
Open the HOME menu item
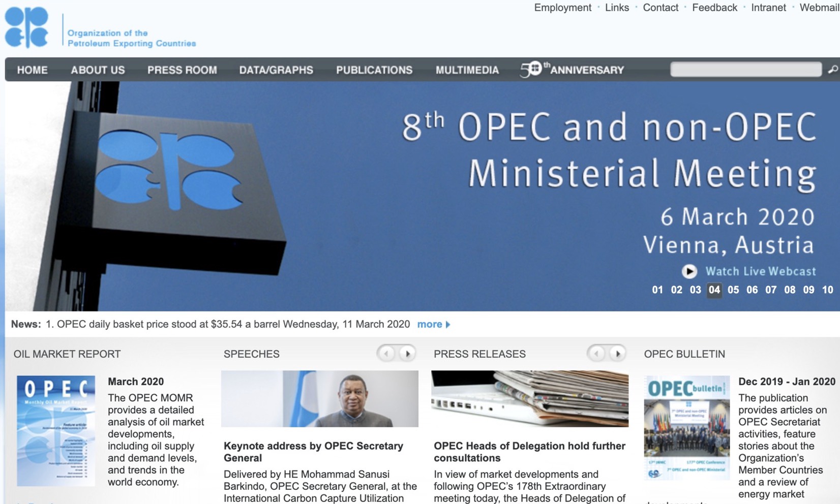(x=32, y=70)
